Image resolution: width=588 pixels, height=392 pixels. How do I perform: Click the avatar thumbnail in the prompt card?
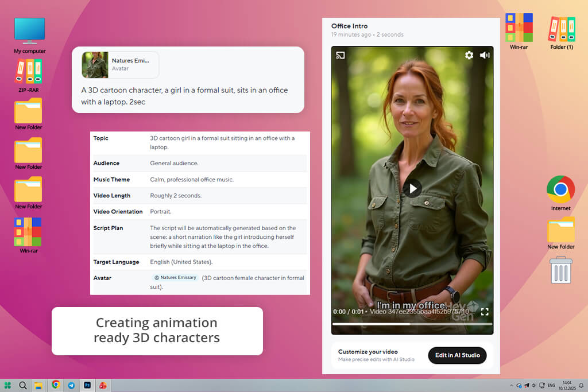pos(95,65)
